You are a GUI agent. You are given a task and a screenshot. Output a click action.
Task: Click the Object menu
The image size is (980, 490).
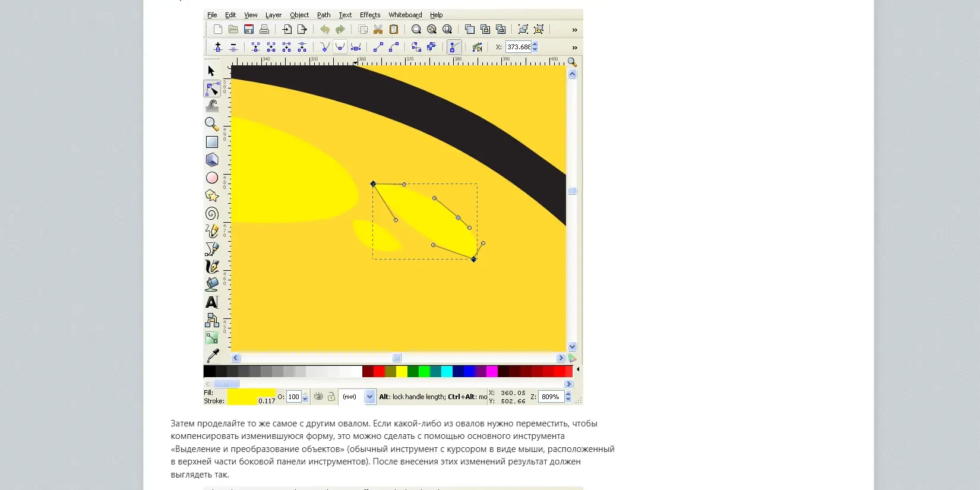coord(299,15)
